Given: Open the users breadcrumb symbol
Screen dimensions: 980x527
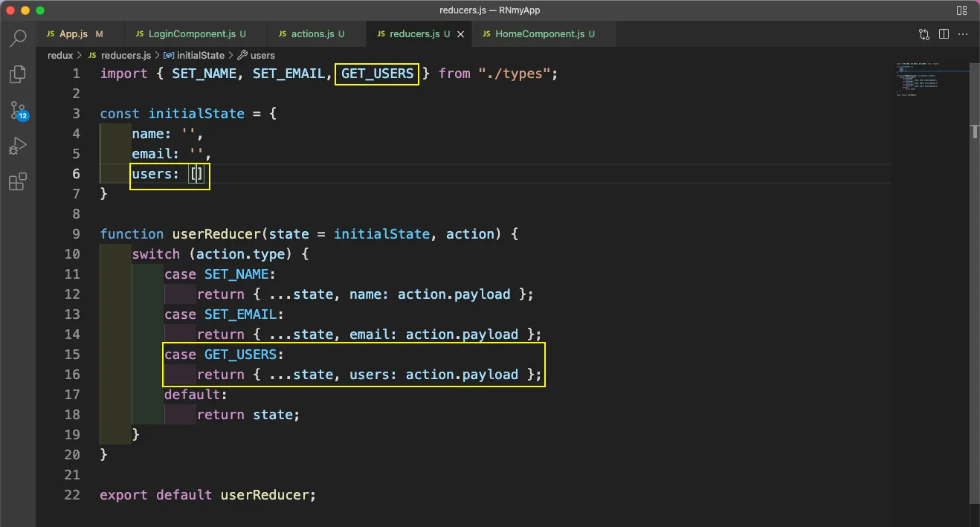Looking at the screenshot, I should 257,56.
